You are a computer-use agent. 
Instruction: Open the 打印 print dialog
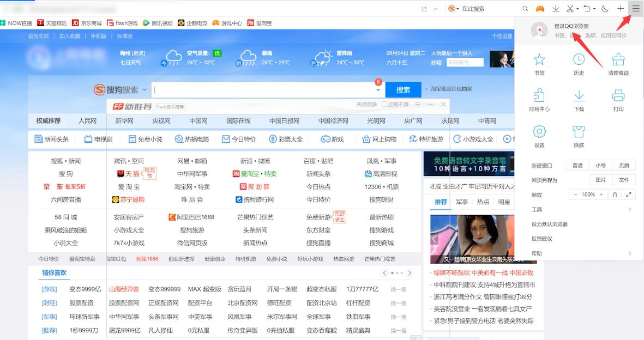(618, 99)
